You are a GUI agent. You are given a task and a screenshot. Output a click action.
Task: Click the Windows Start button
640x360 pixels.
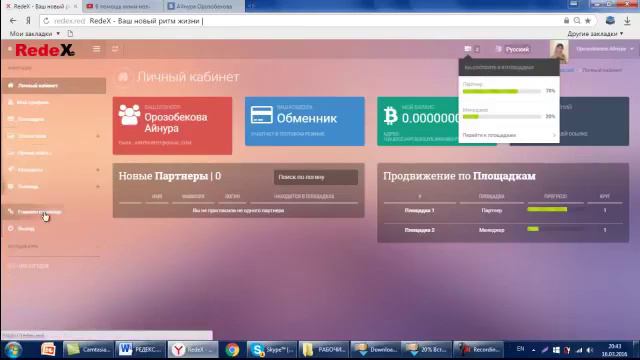pyautogui.click(x=13, y=350)
